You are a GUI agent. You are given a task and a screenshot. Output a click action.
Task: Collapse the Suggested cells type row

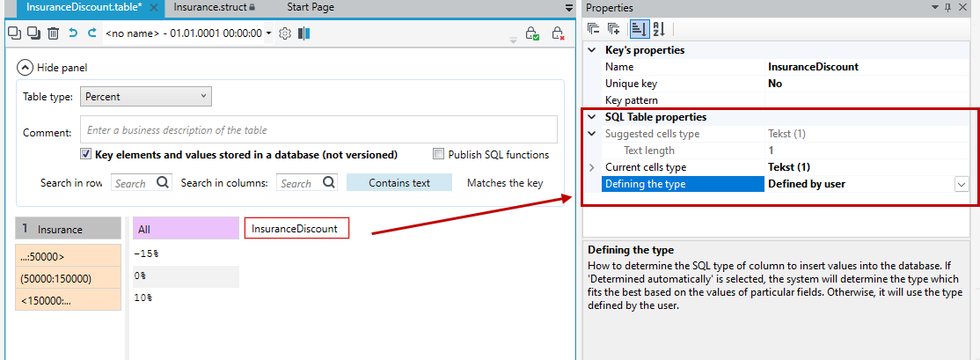pyautogui.click(x=593, y=134)
